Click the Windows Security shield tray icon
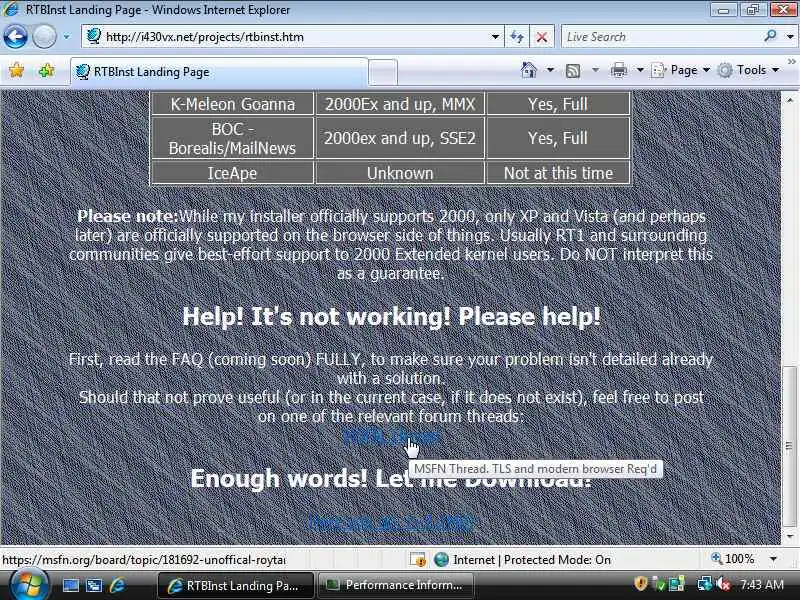The image size is (800, 600). pyautogui.click(x=641, y=583)
